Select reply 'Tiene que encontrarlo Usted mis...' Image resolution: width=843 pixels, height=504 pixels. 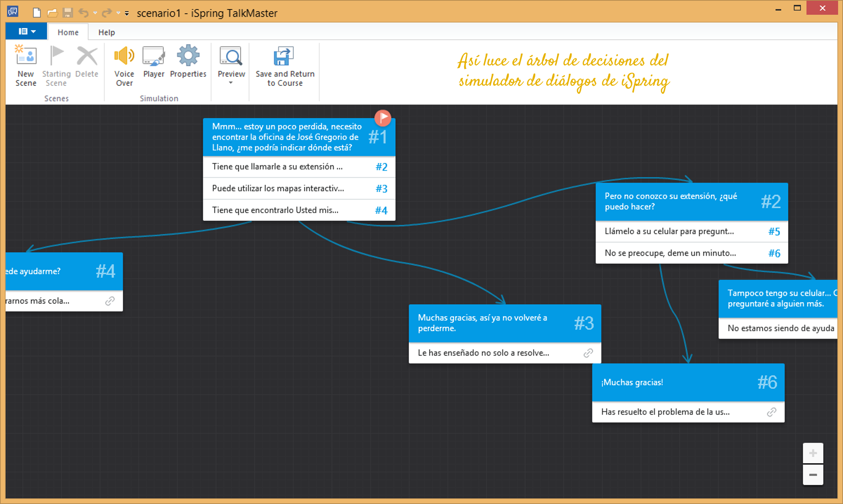(299, 210)
